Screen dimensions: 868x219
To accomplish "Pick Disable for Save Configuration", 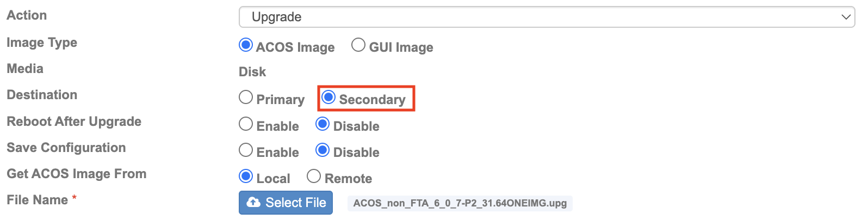I will tap(323, 150).
